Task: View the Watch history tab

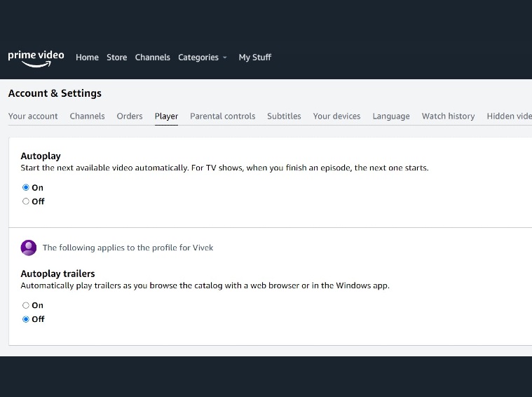Action: [448, 116]
